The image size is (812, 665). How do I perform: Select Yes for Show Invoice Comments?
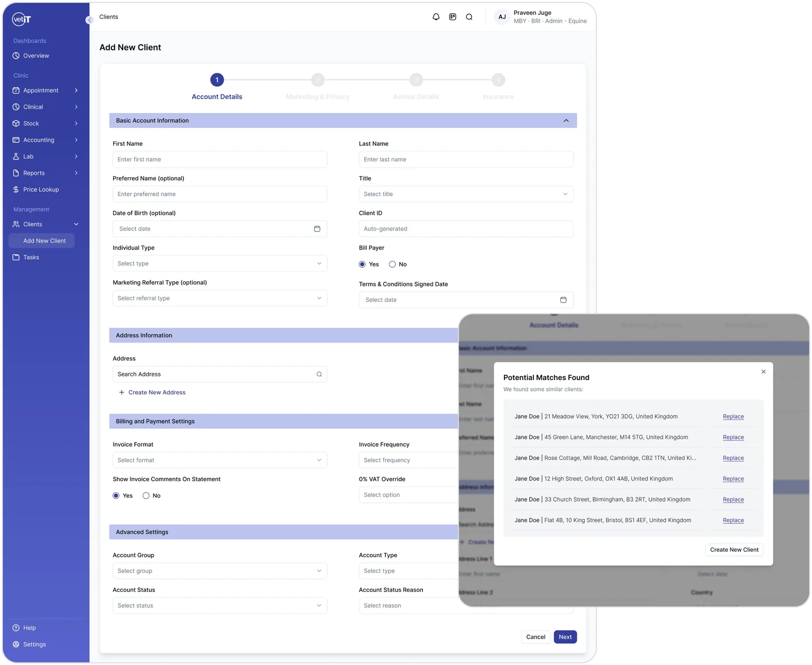pyautogui.click(x=116, y=496)
